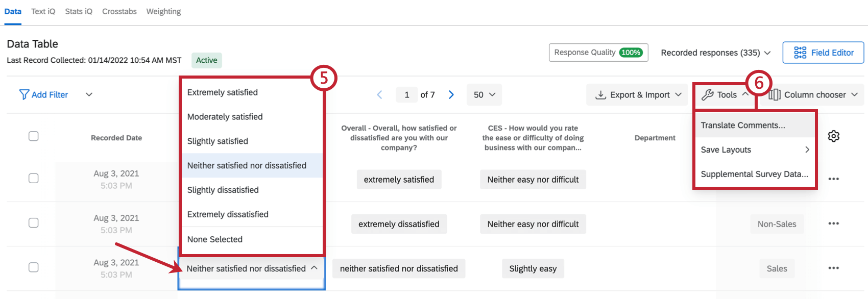Go to the previous page arrow
868x299 pixels.
tap(379, 94)
